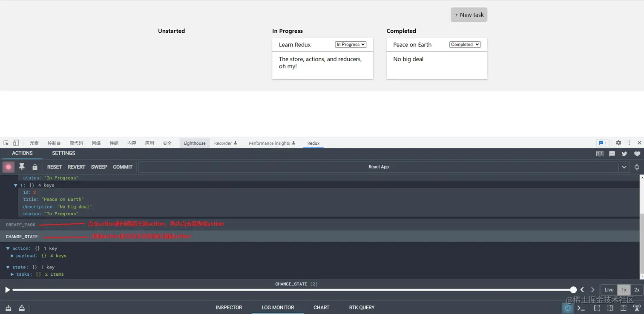
Task: Open the Recorder DevTools tab
Action: 225,143
